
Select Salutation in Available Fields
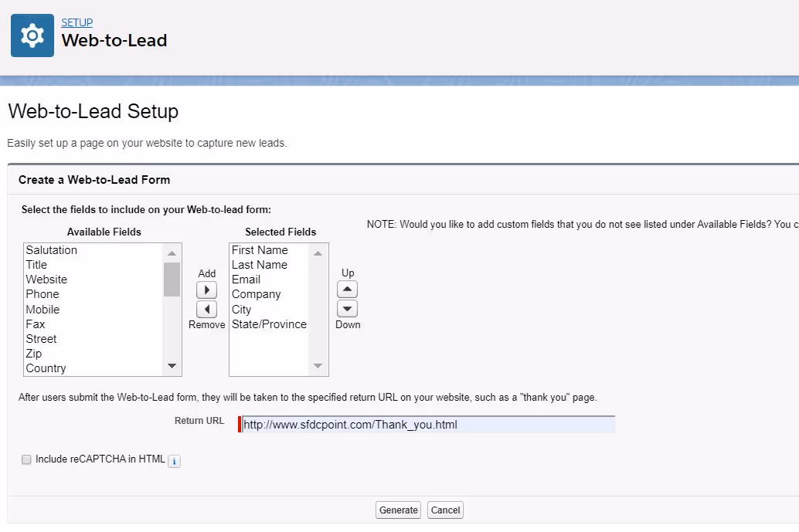point(51,250)
